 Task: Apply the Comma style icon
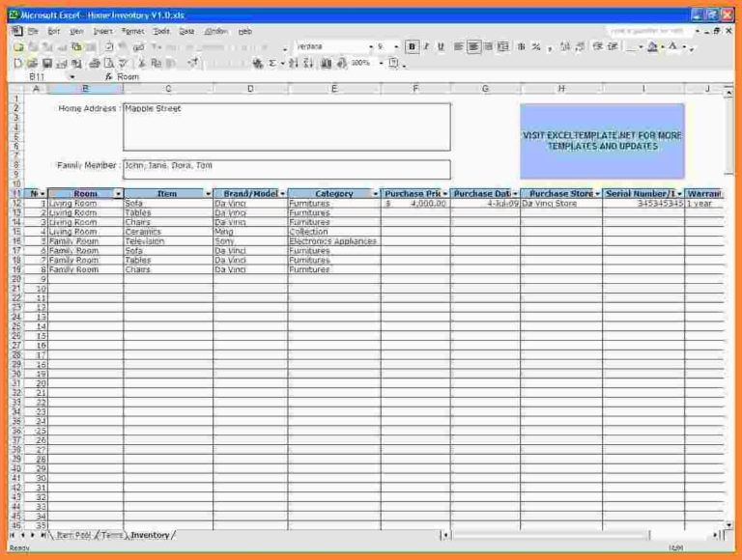550,46
